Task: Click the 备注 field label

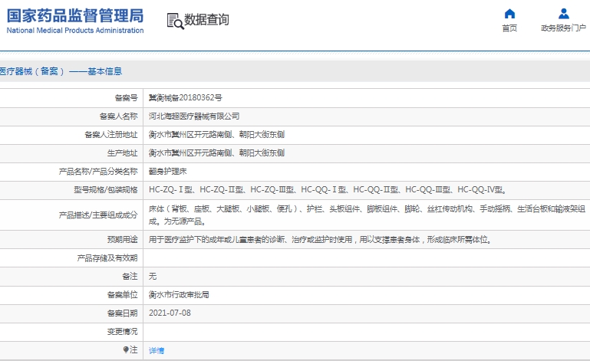Action: (130, 277)
